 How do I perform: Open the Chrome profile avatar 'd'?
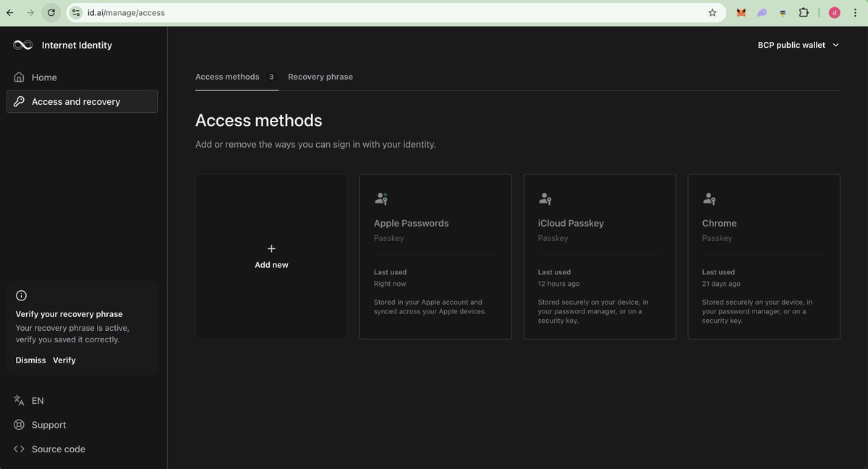pyautogui.click(x=834, y=12)
